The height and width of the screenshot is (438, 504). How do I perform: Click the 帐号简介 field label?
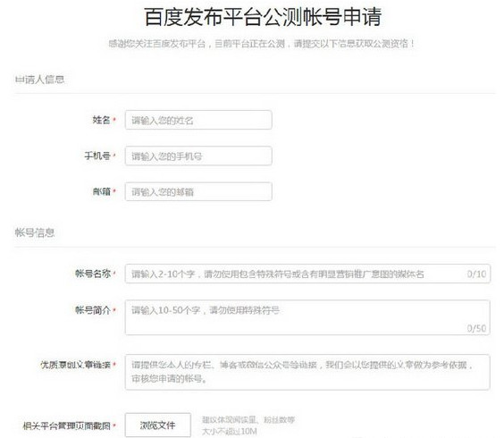[x=93, y=310]
